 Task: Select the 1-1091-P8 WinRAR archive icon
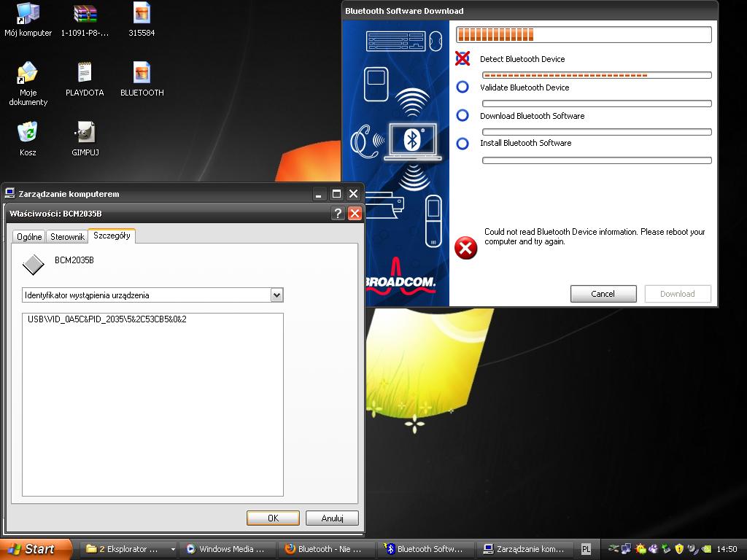click(85, 19)
